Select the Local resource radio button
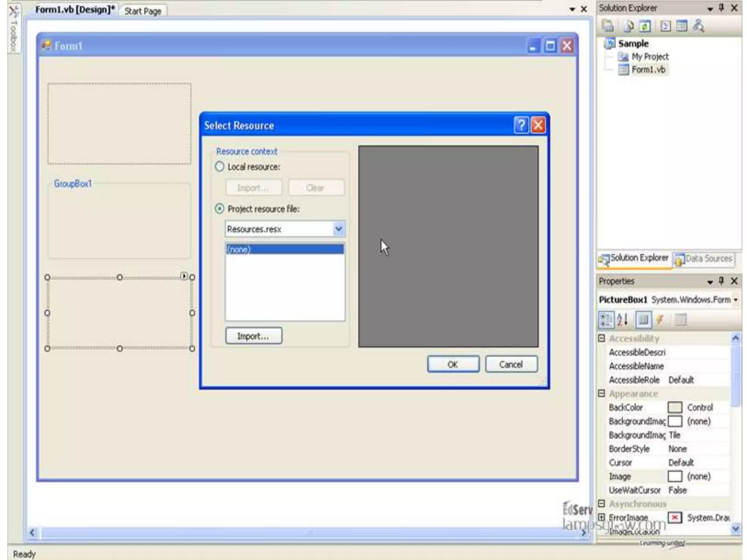Image resolution: width=747 pixels, height=560 pixels. 219,167
